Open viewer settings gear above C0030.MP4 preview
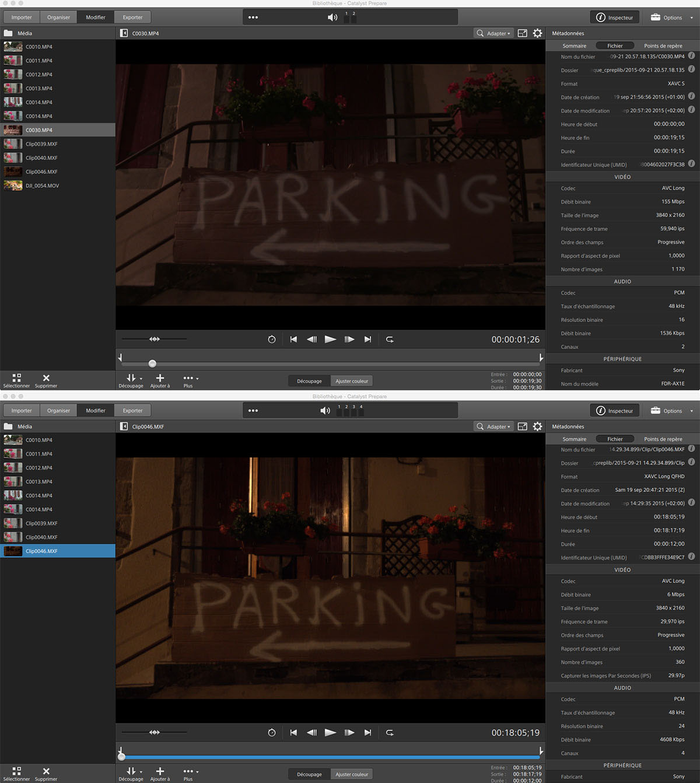Image resolution: width=700 pixels, height=783 pixels. [x=537, y=33]
